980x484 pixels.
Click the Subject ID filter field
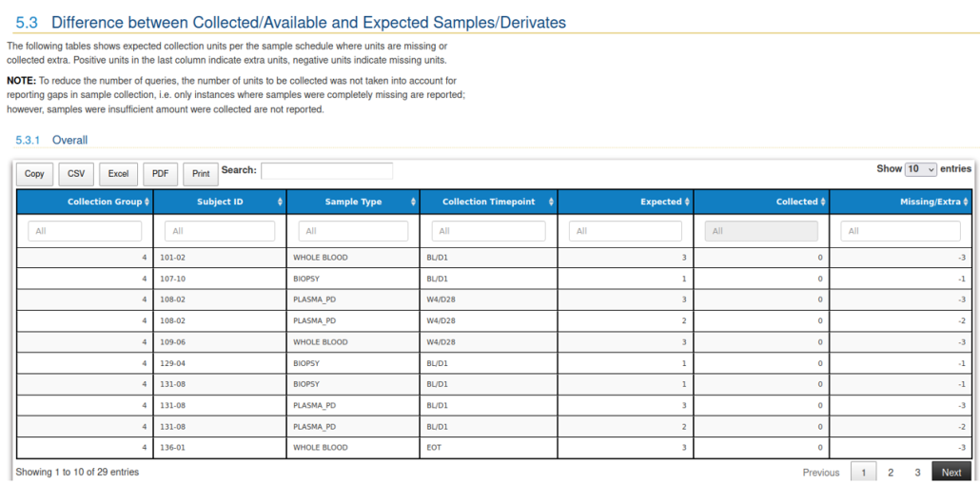[x=220, y=231]
